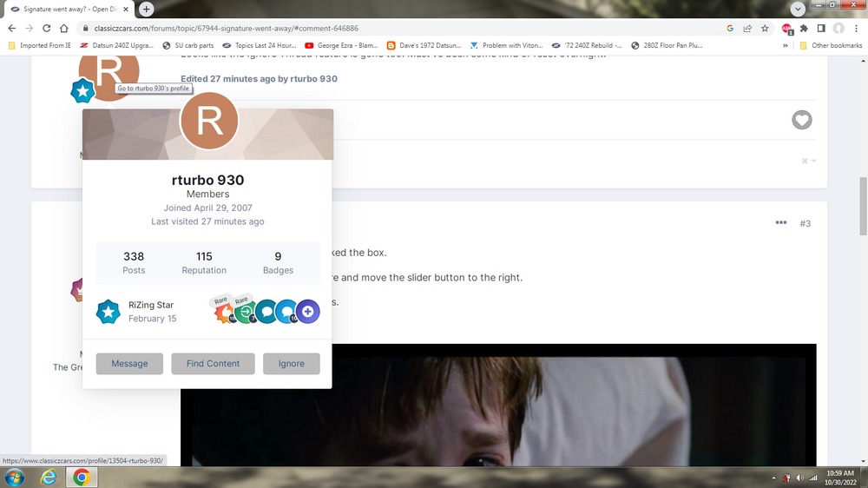Show hidden system tray icons arrow
The image size is (868, 488).
tap(774, 478)
